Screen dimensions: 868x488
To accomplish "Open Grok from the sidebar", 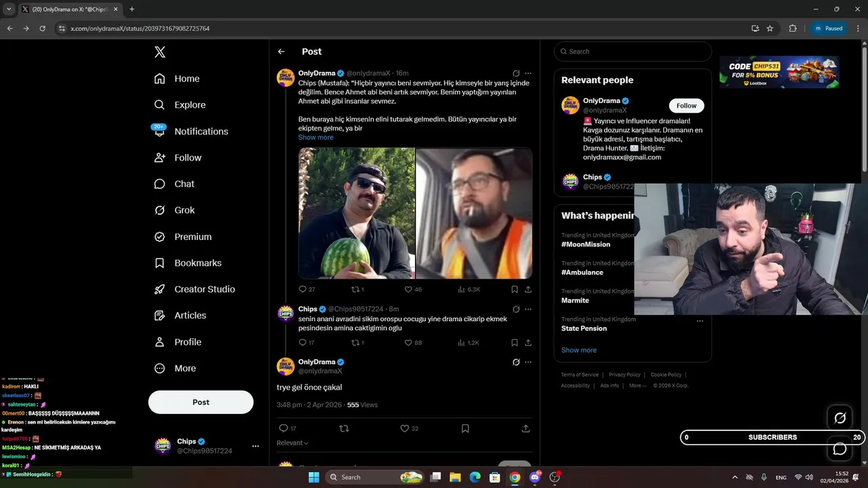I will click(175, 210).
